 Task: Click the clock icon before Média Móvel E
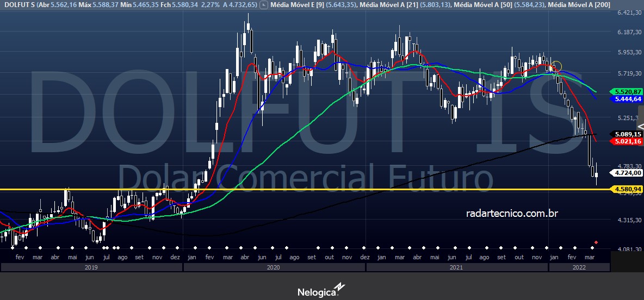264,5
